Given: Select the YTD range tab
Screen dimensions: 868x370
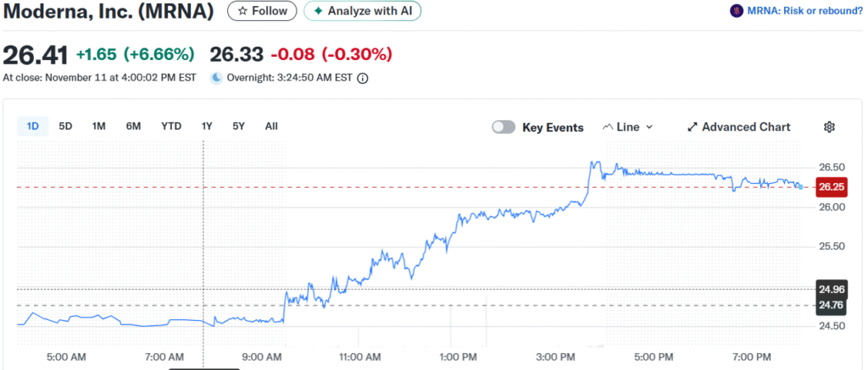Looking at the screenshot, I should [171, 126].
